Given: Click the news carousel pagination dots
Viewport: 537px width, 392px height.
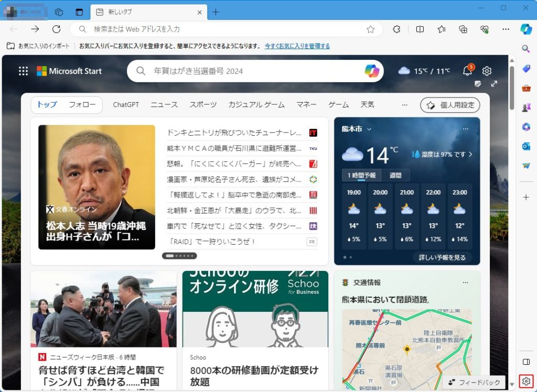Looking at the screenshot, I should coord(180,256).
